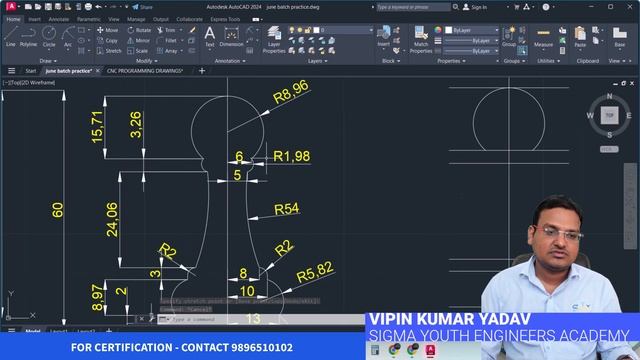640x360 pixels.
Task: Open the Insert block tool
Action: coord(383,37)
